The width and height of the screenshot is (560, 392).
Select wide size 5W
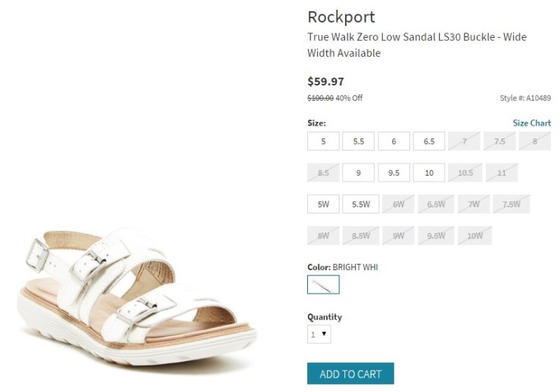pyautogui.click(x=323, y=204)
